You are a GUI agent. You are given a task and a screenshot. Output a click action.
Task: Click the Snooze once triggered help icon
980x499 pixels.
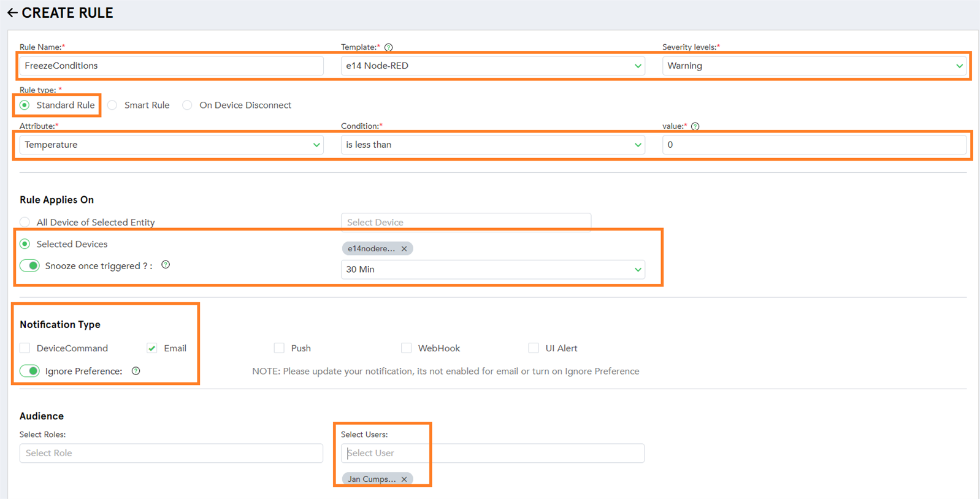166,265
